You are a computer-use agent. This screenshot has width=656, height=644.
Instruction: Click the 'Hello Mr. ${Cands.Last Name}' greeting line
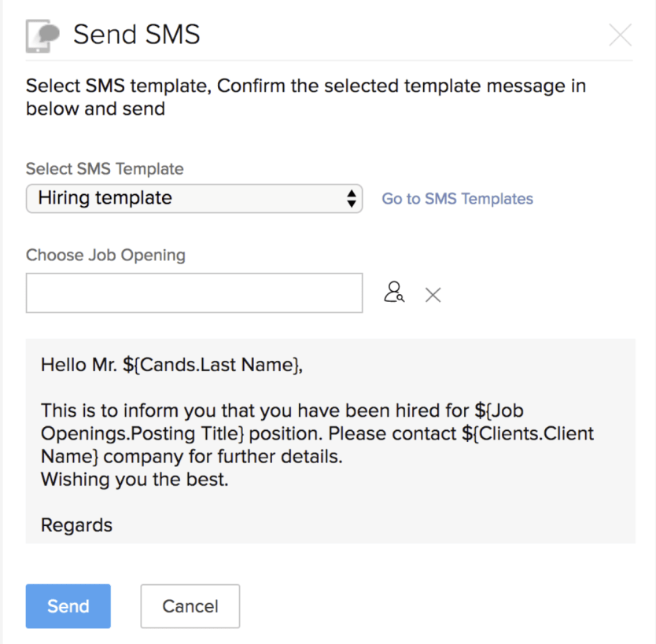171,365
